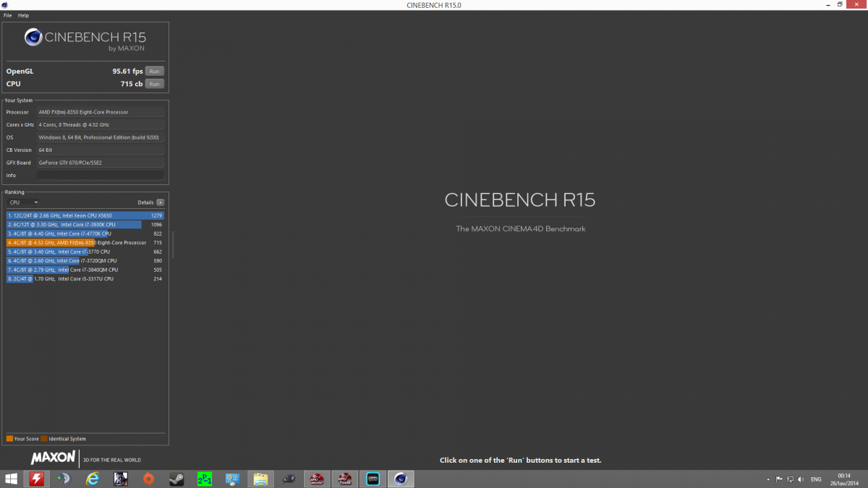The height and width of the screenshot is (488, 868).
Task: Open GPU Tweak from the taskbar
Action: pos(344,479)
